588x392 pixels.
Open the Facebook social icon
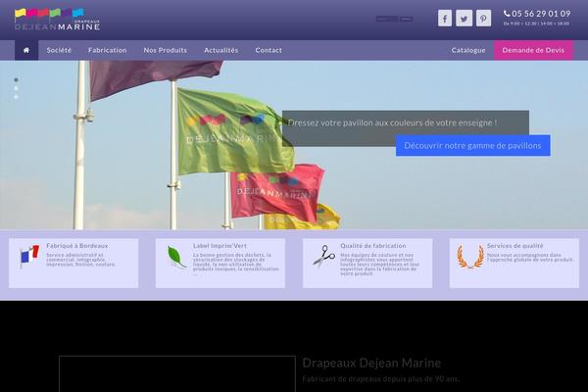[x=445, y=19]
